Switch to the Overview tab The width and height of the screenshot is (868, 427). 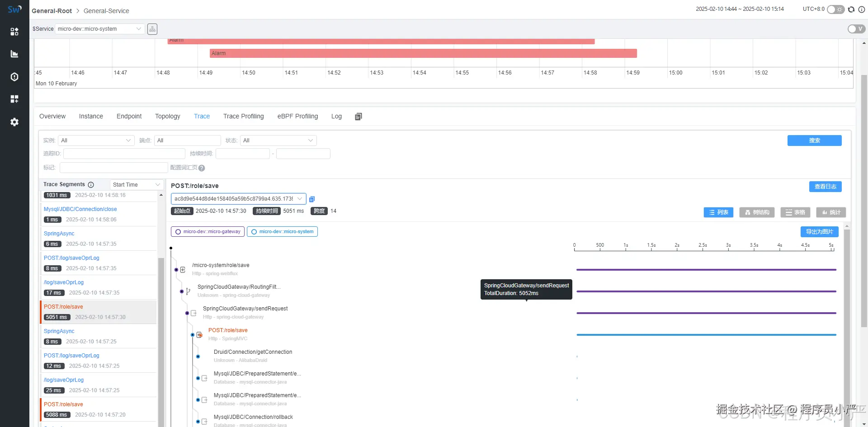[x=52, y=117]
